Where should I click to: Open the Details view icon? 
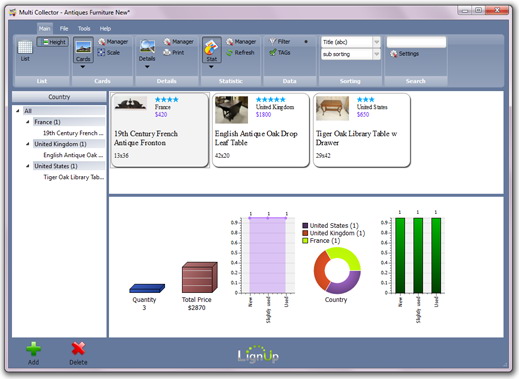(x=147, y=47)
